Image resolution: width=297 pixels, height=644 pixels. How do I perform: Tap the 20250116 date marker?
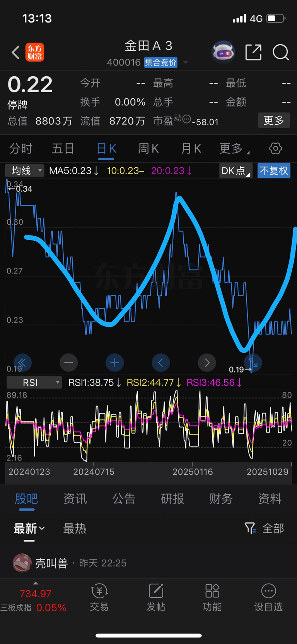(193, 472)
